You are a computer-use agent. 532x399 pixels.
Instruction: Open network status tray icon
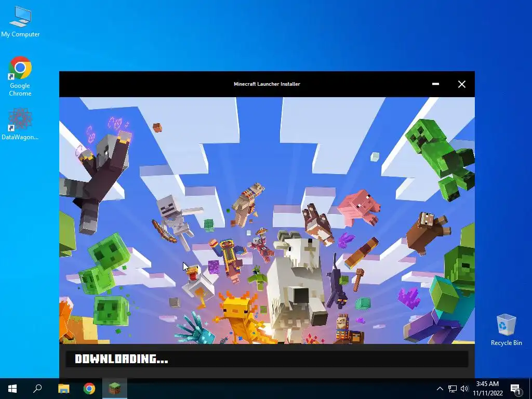pyautogui.click(x=453, y=389)
